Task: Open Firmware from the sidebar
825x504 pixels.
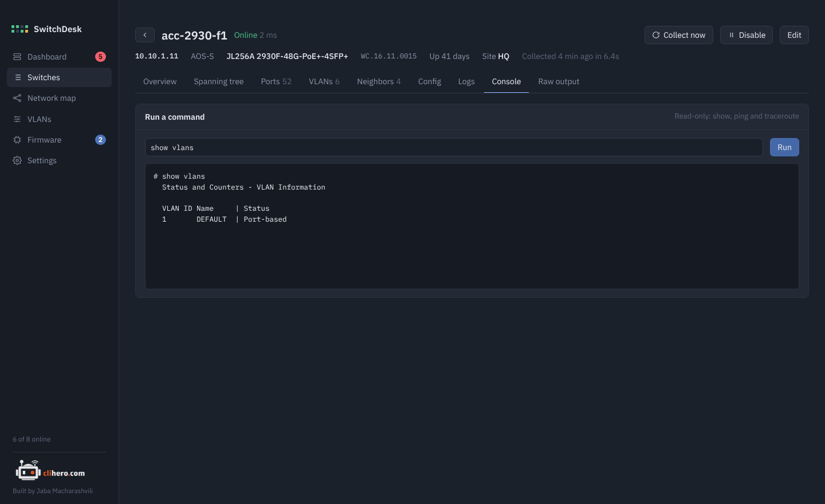Action: [x=59, y=140]
